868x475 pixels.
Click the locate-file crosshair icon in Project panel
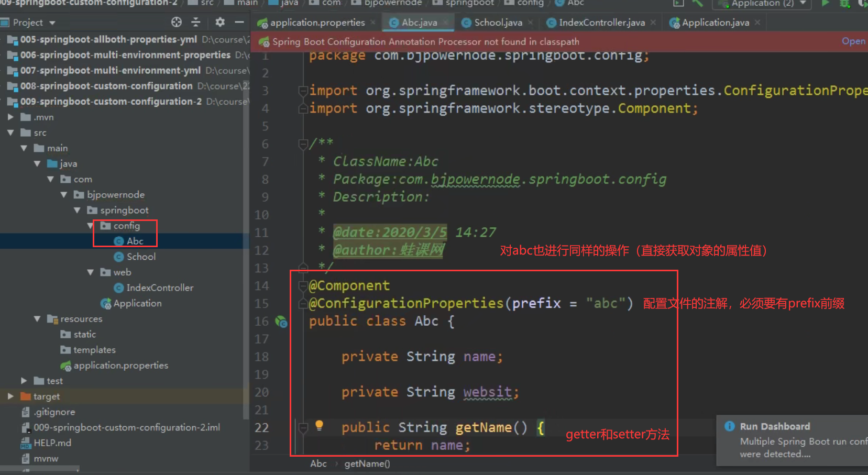point(177,22)
